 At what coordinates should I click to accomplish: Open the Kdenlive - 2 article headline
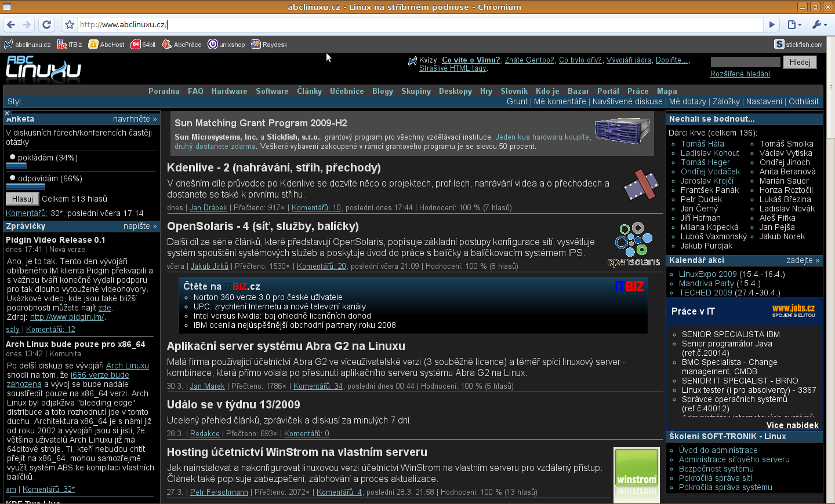pyautogui.click(x=274, y=167)
